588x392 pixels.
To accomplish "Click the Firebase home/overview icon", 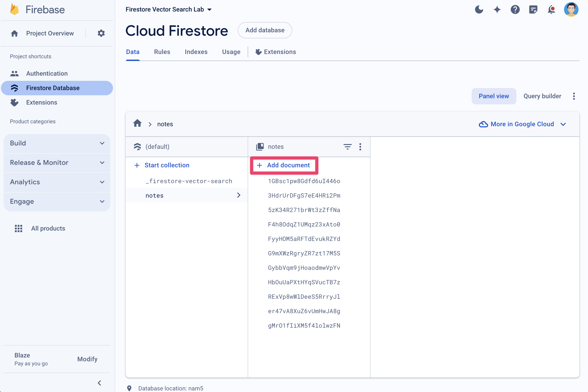I will click(15, 33).
